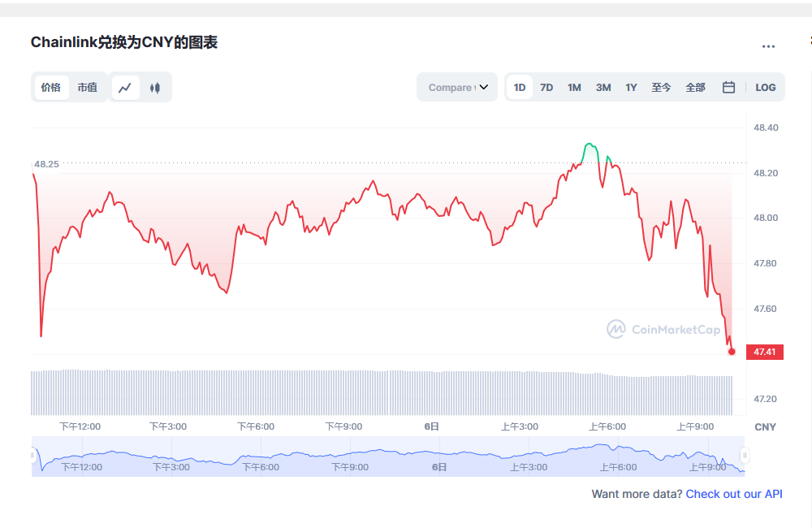Open the Compare dropdown

click(x=457, y=87)
